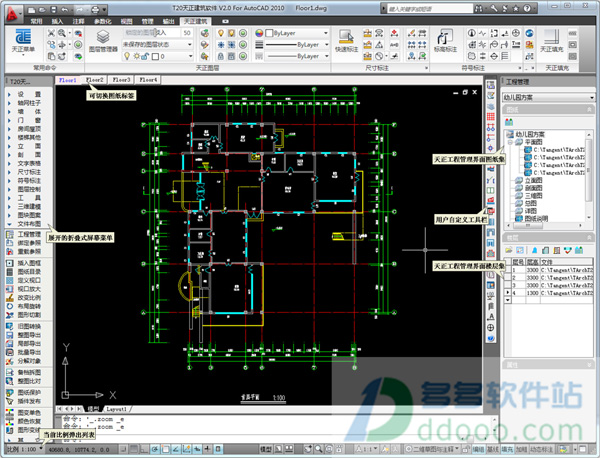Click the 快速标注 quick dimension tool
The width and height of the screenshot is (600, 458).
coord(346,41)
